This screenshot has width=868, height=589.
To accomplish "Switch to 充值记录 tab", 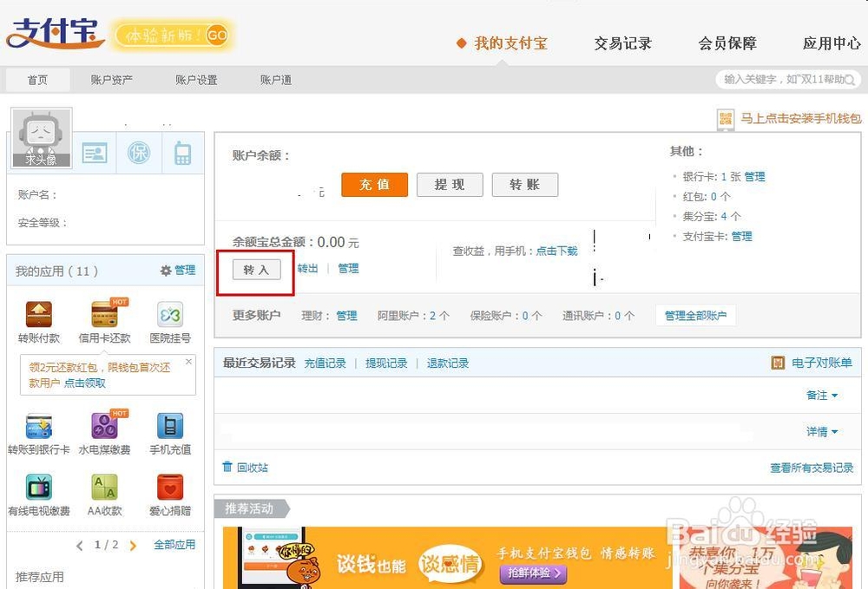I will coord(325,363).
